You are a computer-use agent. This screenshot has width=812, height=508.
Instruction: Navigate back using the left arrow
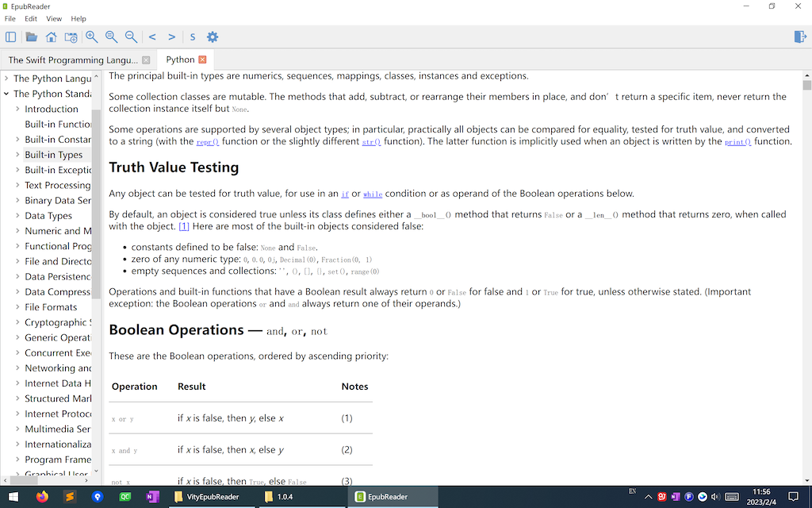151,37
